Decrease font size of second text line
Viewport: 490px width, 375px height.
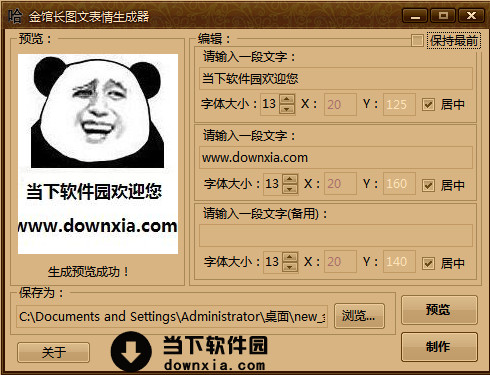(290, 189)
